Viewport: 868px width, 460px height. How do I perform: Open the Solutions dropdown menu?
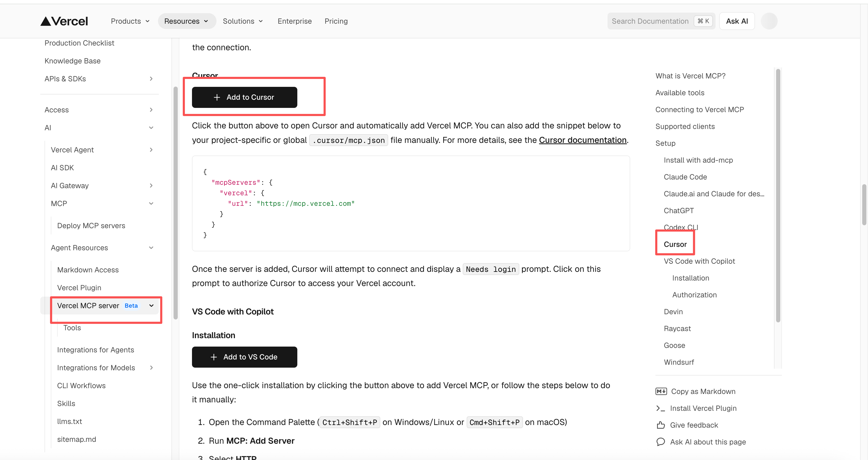(x=243, y=21)
